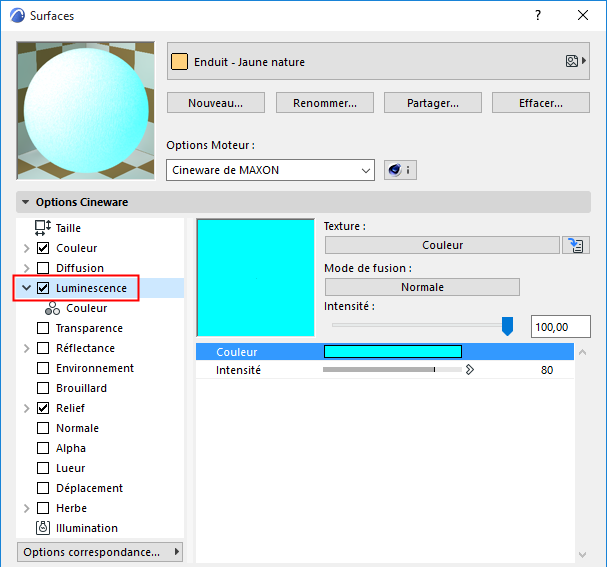Click the blue Intensité slider handle
607x567 pixels.
(507, 325)
